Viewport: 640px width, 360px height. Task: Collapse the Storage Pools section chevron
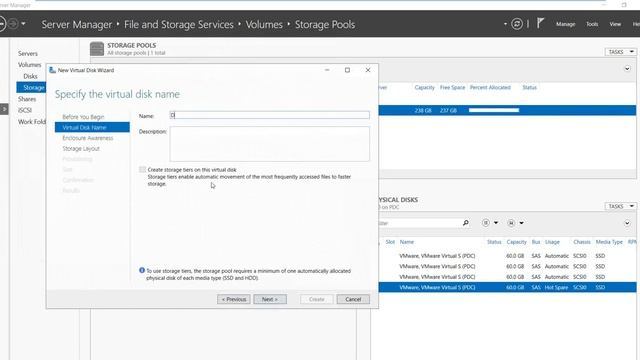627,69
